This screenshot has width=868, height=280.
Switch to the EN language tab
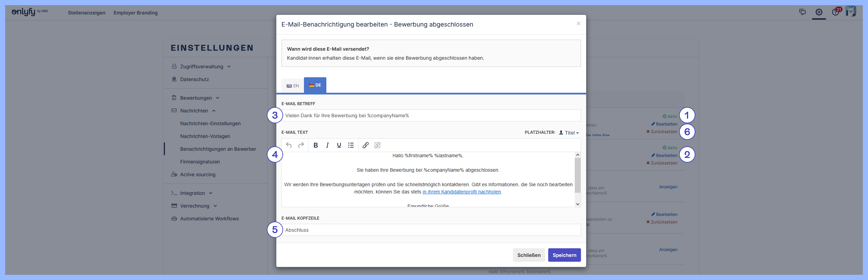(293, 86)
